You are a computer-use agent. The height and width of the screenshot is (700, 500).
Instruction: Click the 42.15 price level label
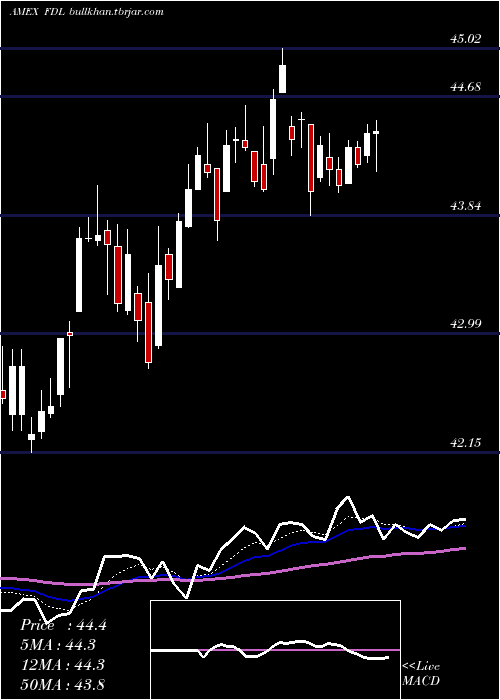[466, 443]
